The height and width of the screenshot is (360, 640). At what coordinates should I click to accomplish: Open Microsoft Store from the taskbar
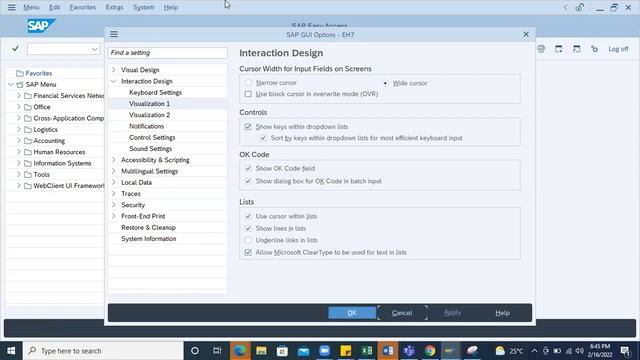click(x=282, y=351)
